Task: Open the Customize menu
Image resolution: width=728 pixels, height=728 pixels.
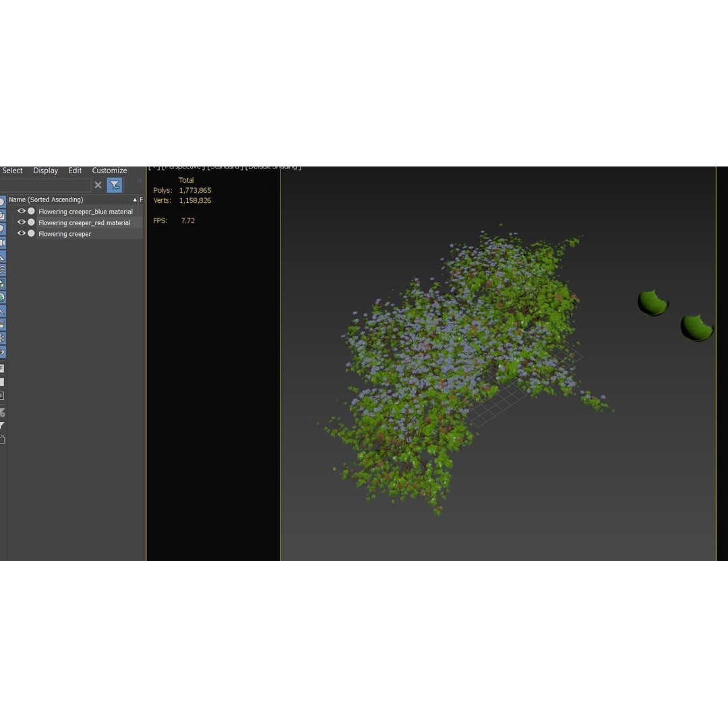Action: pos(109,171)
